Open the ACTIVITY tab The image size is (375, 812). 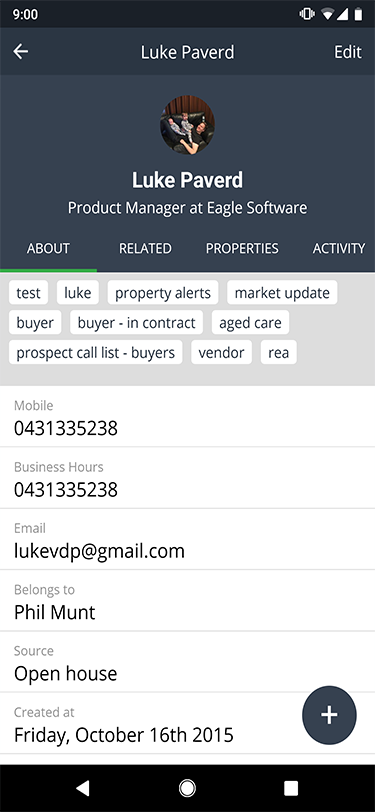pos(339,249)
